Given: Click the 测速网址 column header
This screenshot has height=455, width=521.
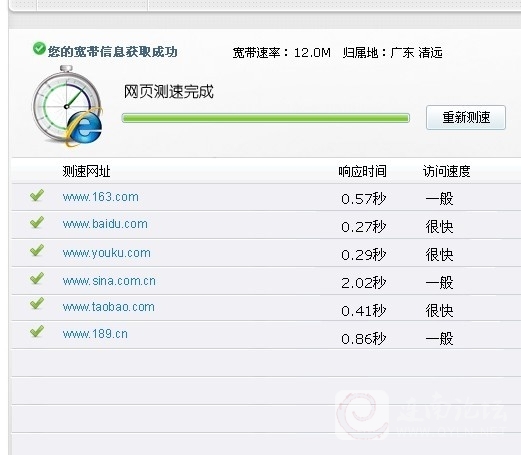Looking at the screenshot, I should tap(86, 171).
